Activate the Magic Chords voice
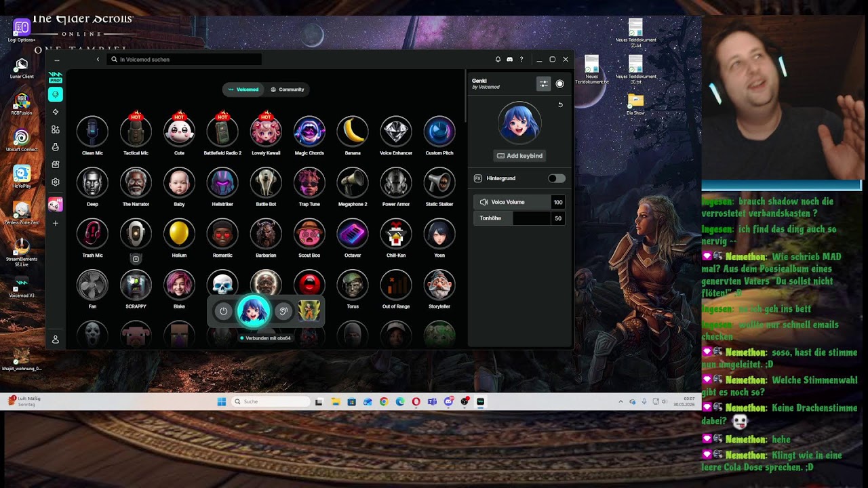868x488 pixels. (309, 131)
